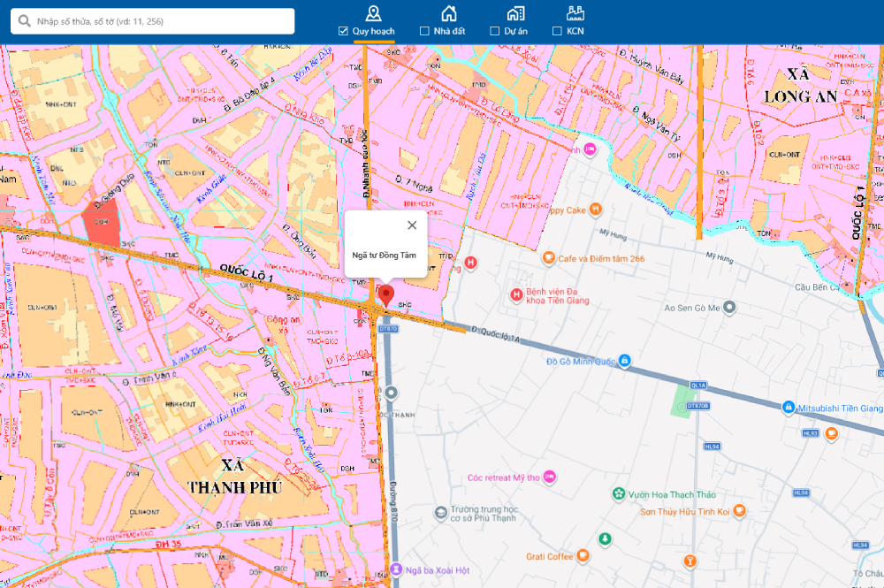Enable the Dự án checkbox
884x588 pixels.
(x=495, y=31)
